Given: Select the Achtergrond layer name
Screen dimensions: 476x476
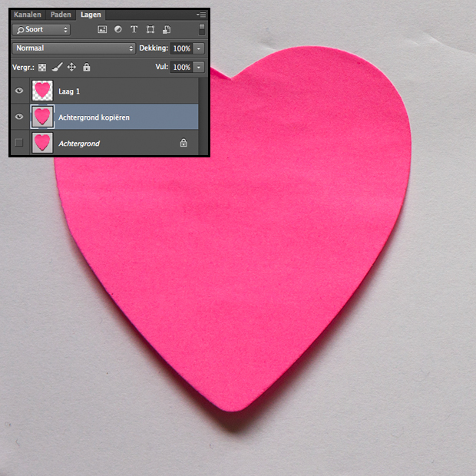Looking at the screenshot, I should click(79, 144).
